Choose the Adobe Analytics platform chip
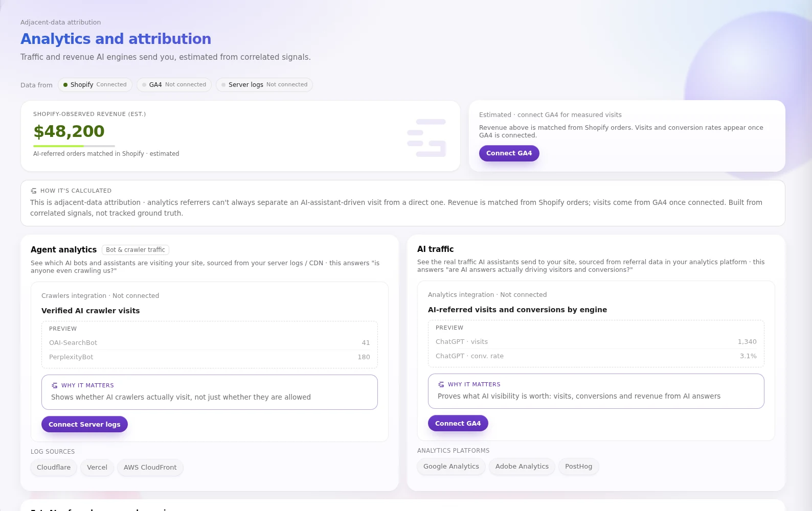Image resolution: width=812 pixels, height=511 pixels. coord(522,467)
